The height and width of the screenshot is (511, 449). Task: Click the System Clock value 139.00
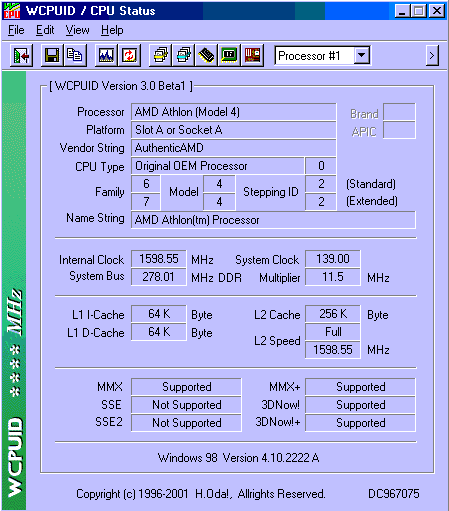pos(333,259)
